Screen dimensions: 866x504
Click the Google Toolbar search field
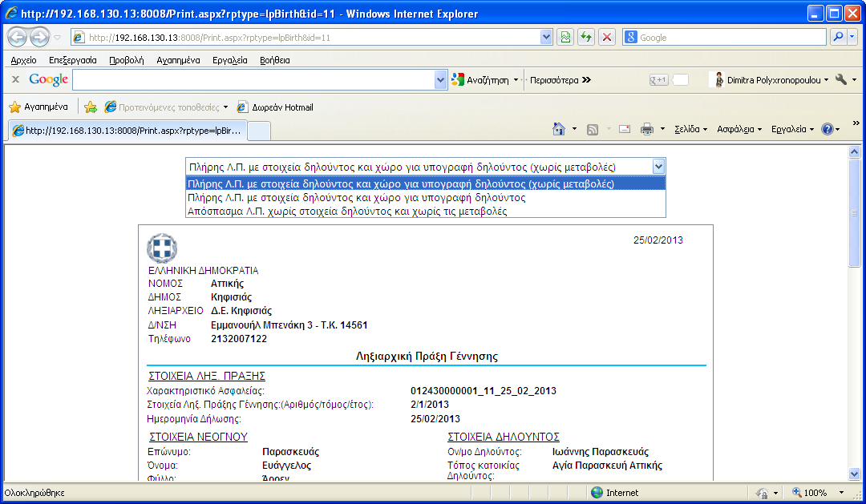click(253, 79)
